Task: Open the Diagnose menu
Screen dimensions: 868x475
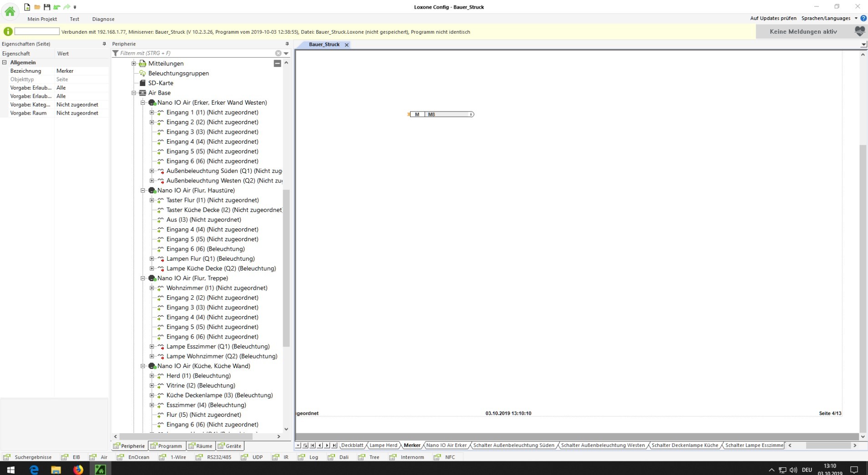Action: coord(103,19)
